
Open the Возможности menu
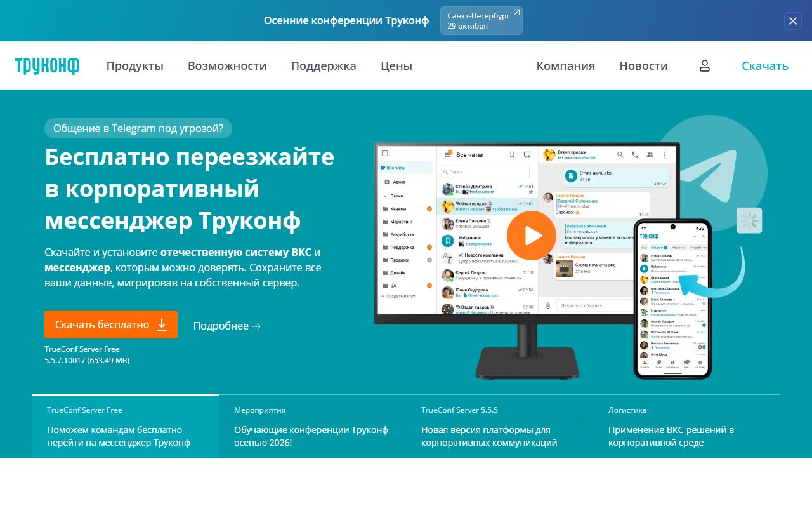pyautogui.click(x=227, y=66)
